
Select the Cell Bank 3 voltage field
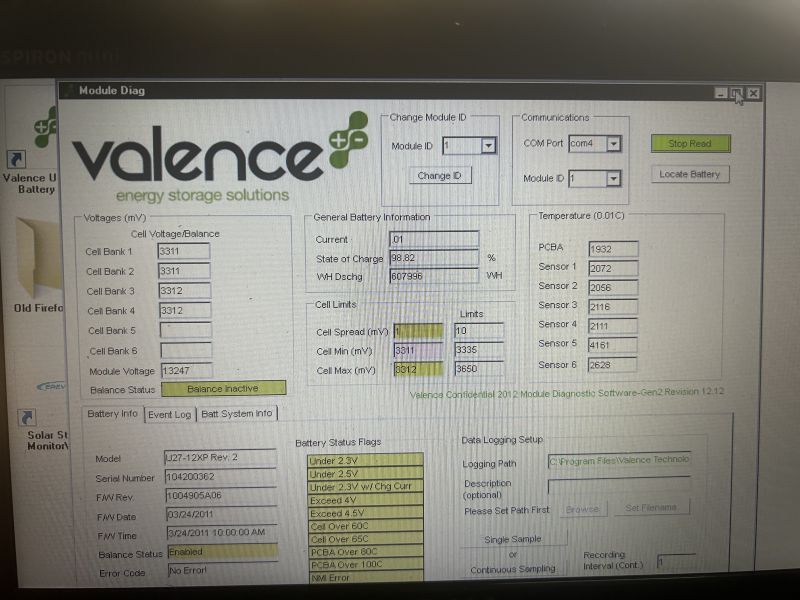[185, 291]
